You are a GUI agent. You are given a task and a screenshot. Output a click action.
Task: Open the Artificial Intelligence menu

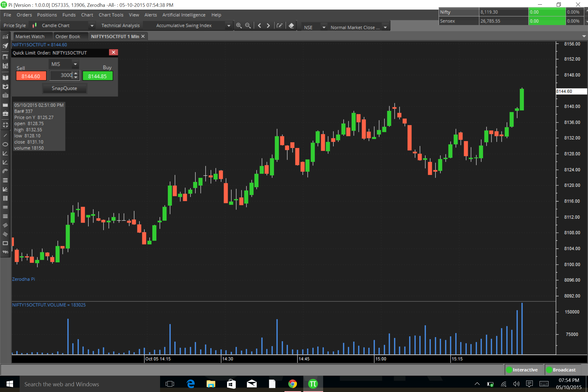184,15
